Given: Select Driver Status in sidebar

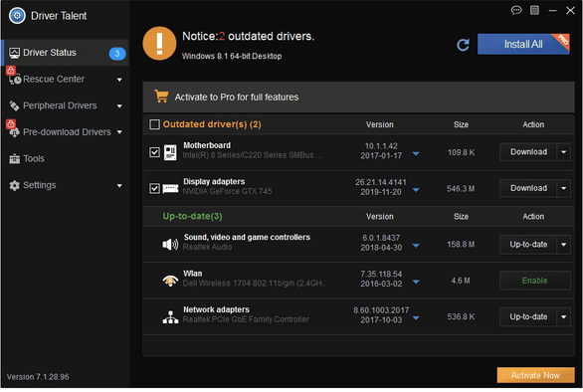Looking at the screenshot, I should 66,53.
